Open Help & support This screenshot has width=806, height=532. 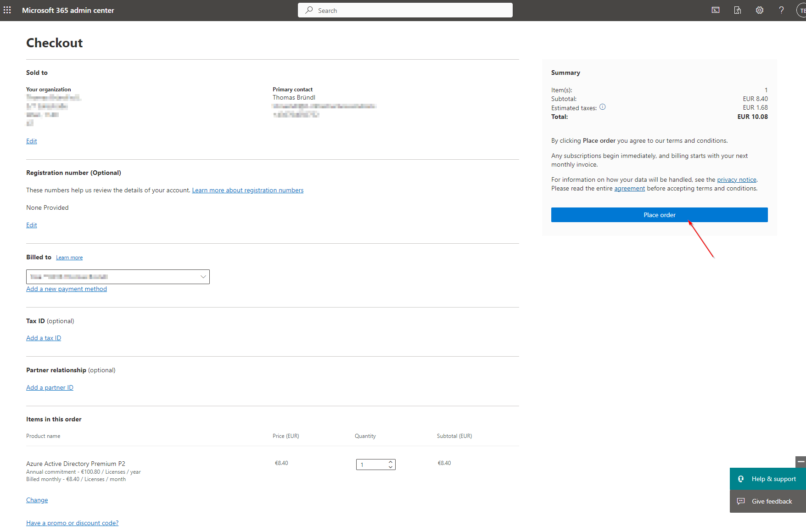[768, 479]
